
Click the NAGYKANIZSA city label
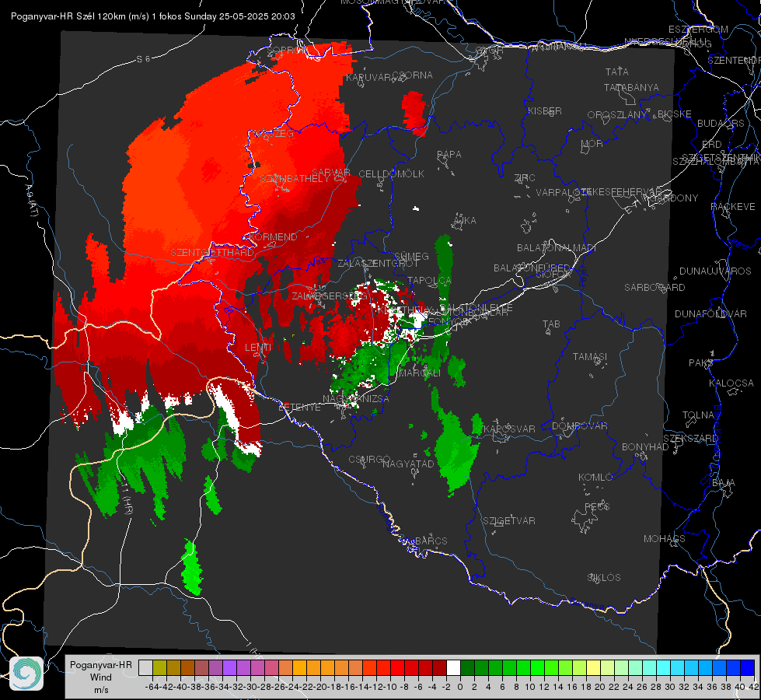click(356, 398)
